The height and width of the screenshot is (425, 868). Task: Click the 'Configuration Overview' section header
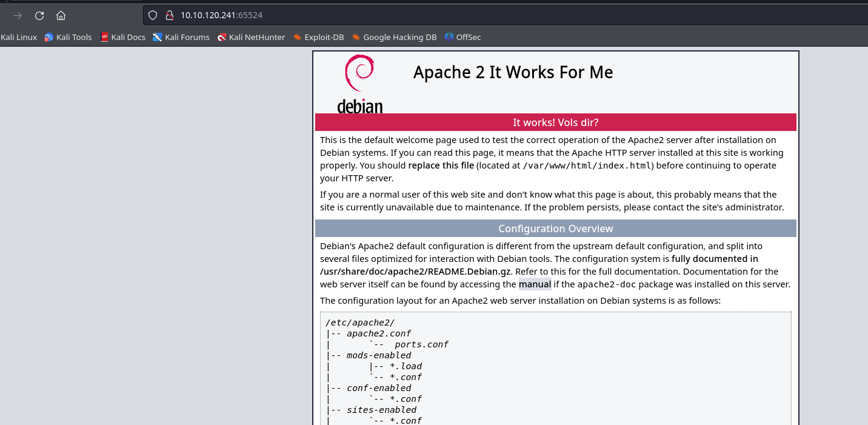pyautogui.click(x=555, y=229)
